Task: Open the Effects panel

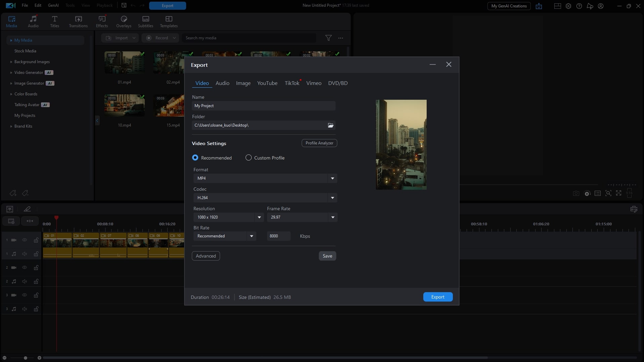Action: [102, 21]
